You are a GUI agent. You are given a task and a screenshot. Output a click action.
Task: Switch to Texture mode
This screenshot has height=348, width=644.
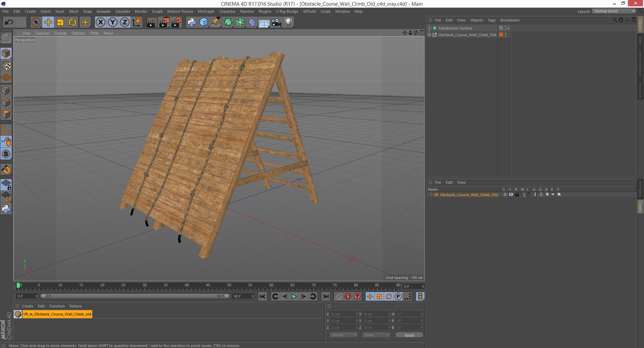[6, 66]
